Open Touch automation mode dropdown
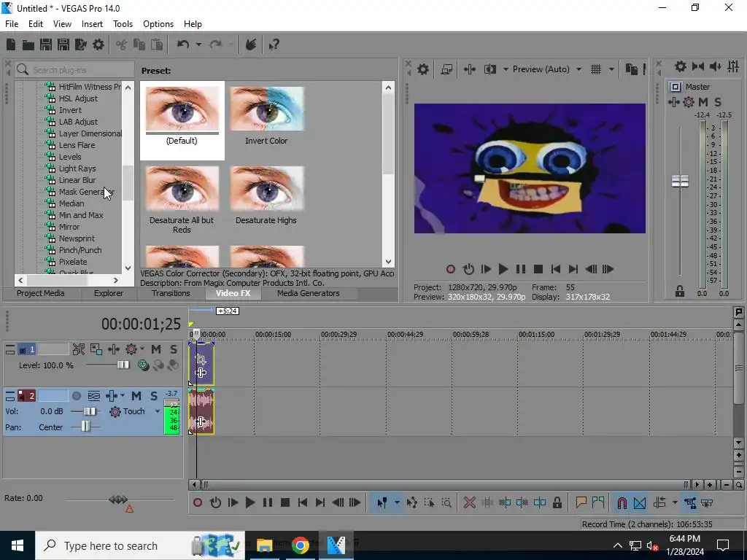This screenshot has width=747, height=560. click(158, 411)
